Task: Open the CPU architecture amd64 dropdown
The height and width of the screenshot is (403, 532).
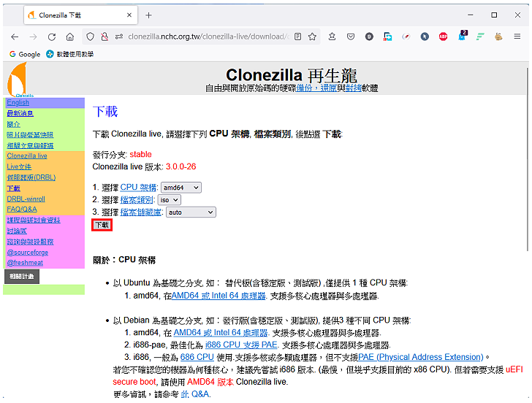Action: (180, 188)
